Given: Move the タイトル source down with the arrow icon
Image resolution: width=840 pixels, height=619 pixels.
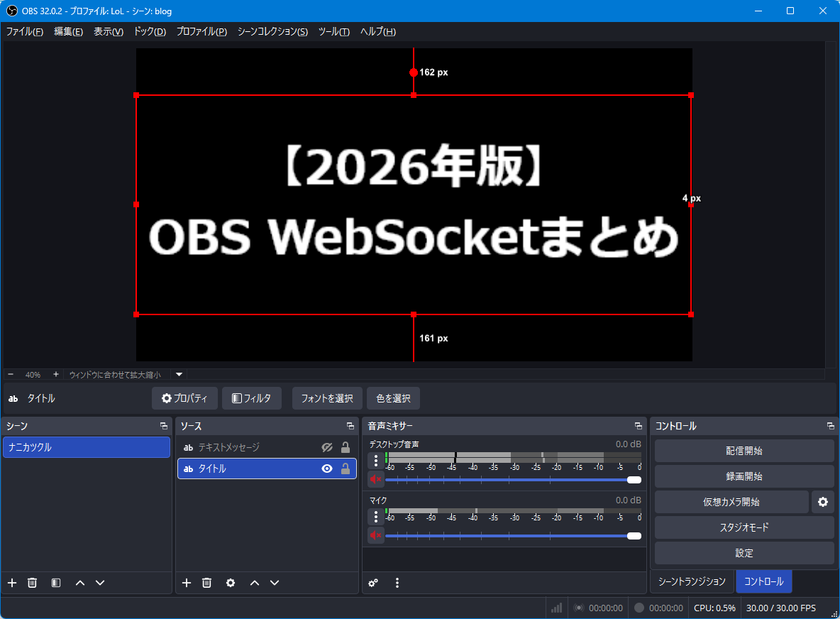Looking at the screenshot, I should click(275, 583).
